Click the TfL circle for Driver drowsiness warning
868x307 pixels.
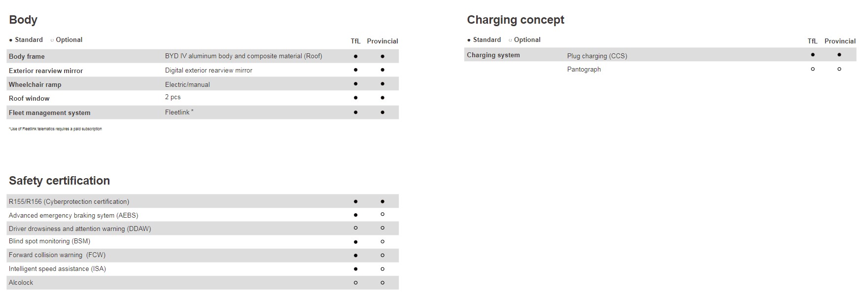[355, 228]
